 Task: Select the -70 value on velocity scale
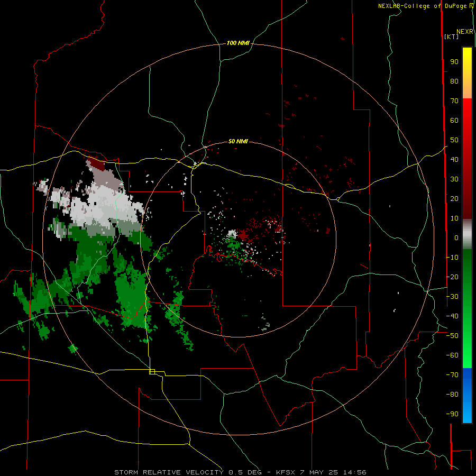pos(452,375)
